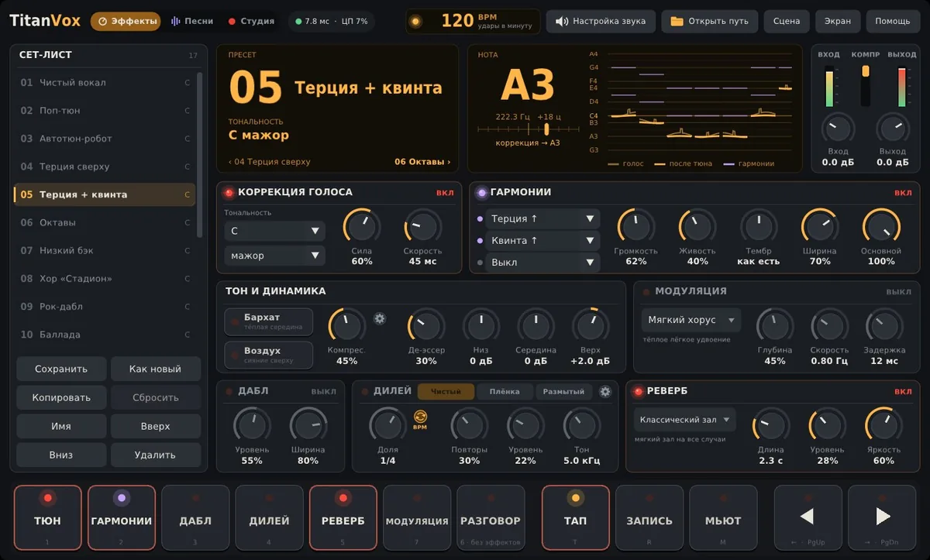The image size is (930, 560).
Task: Click the Как новый button
Action: pyautogui.click(x=155, y=369)
